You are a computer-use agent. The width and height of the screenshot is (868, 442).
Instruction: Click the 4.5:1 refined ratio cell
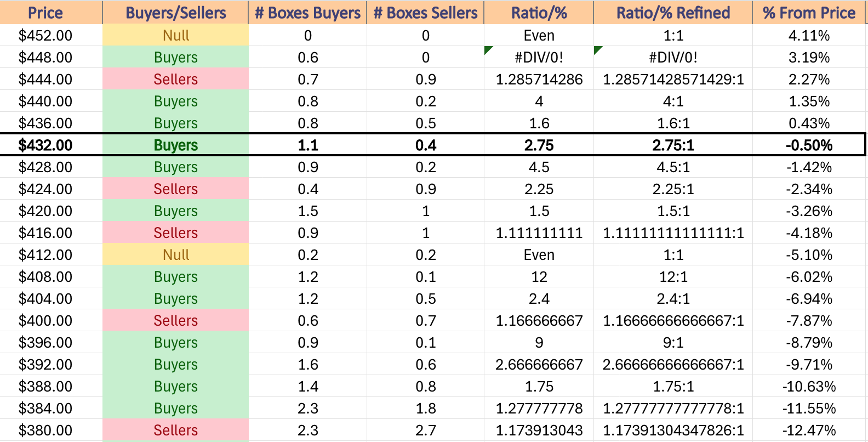[x=673, y=167]
